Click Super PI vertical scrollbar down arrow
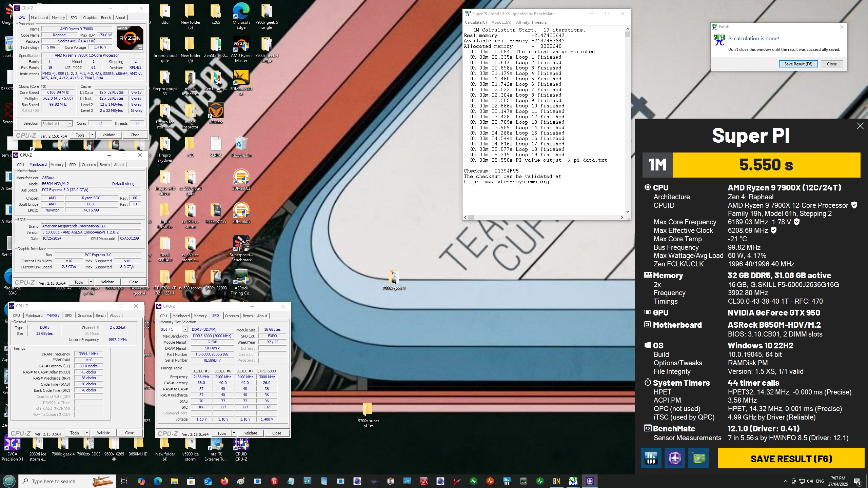This screenshot has height=488, width=868. tap(628, 212)
